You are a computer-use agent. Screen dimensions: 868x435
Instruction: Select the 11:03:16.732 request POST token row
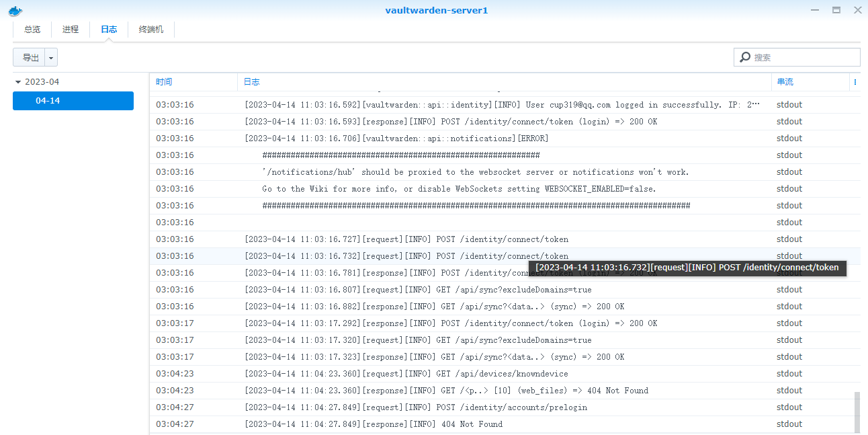505,256
